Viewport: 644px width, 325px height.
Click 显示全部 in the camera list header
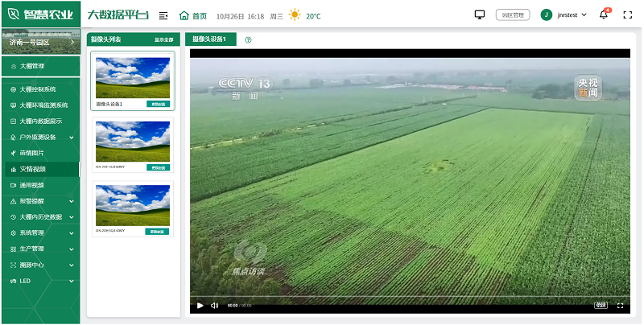164,39
